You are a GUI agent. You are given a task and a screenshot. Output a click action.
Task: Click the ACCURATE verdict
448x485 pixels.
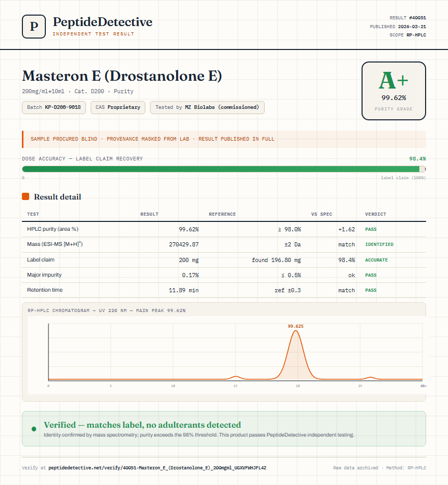pos(376,260)
